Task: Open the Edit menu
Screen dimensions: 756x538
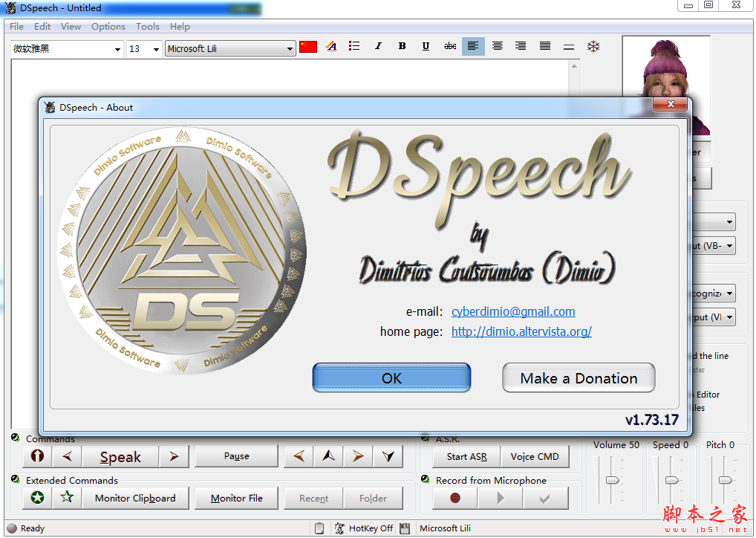Action: coord(42,27)
